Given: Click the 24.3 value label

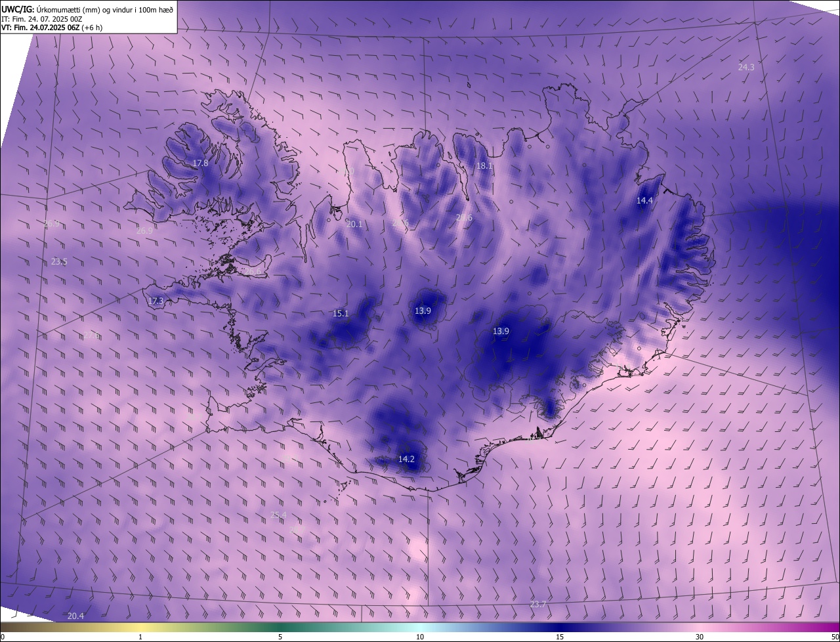Looking at the screenshot, I should pyautogui.click(x=746, y=67).
